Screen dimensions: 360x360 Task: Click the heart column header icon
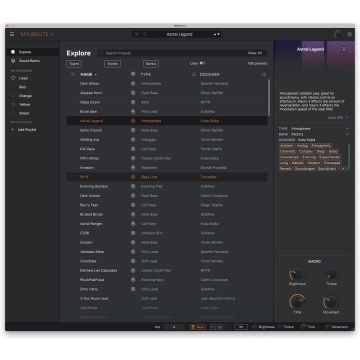tap(73, 75)
